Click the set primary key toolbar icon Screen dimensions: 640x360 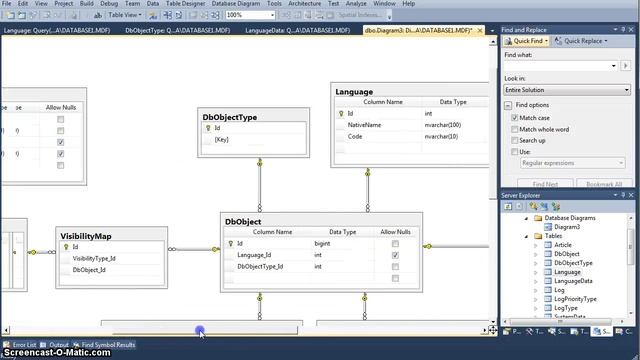[x=153, y=16]
